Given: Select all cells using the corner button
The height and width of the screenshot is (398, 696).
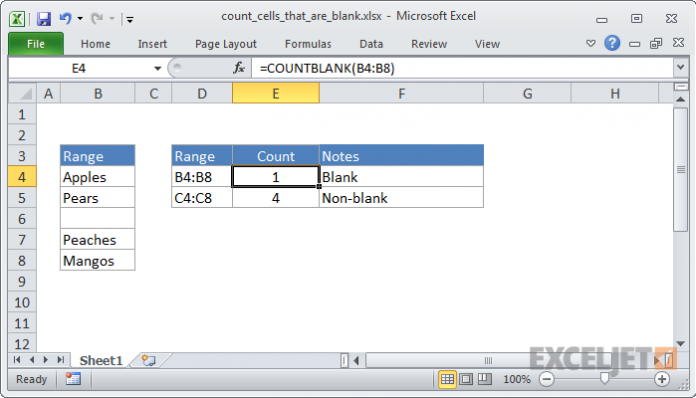Looking at the screenshot, I should (23, 94).
